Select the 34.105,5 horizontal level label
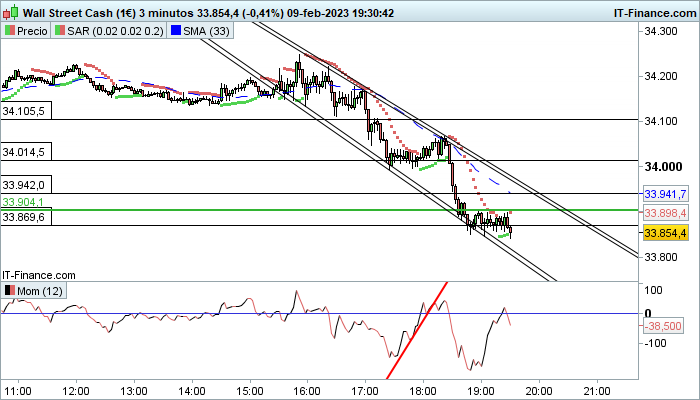The width and height of the screenshot is (700, 400). (26, 111)
